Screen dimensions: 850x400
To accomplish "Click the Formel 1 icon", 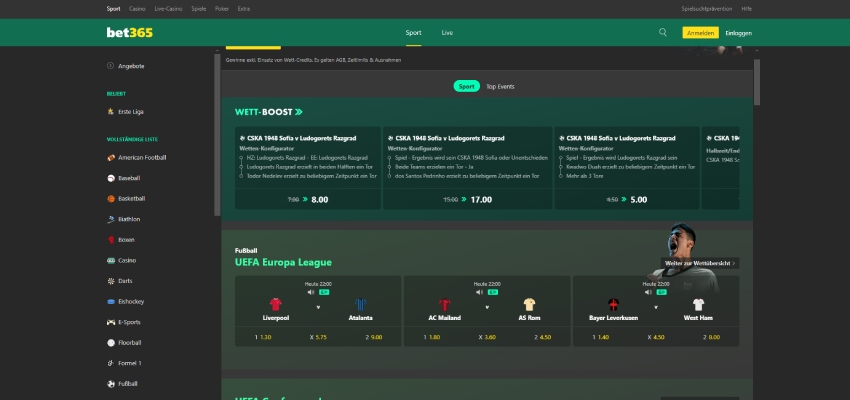I will [111, 363].
